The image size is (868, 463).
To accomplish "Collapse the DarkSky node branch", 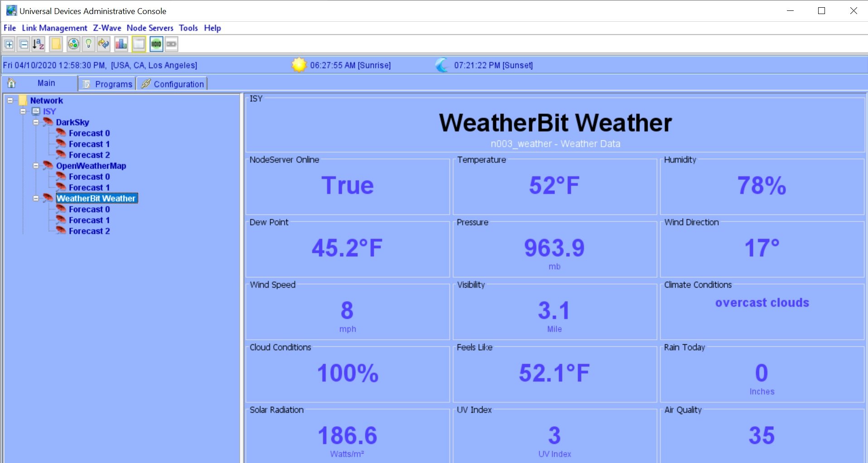I will pos(36,122).
